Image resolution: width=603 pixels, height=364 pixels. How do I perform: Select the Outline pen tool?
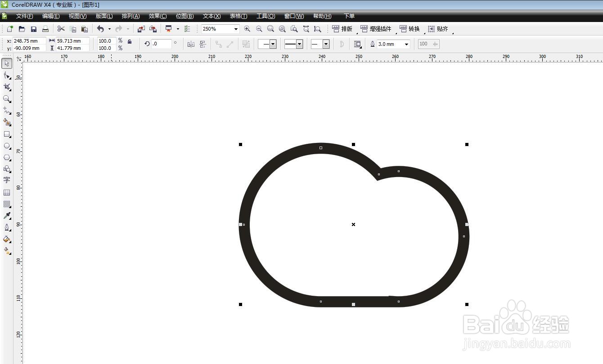(7, 227)
